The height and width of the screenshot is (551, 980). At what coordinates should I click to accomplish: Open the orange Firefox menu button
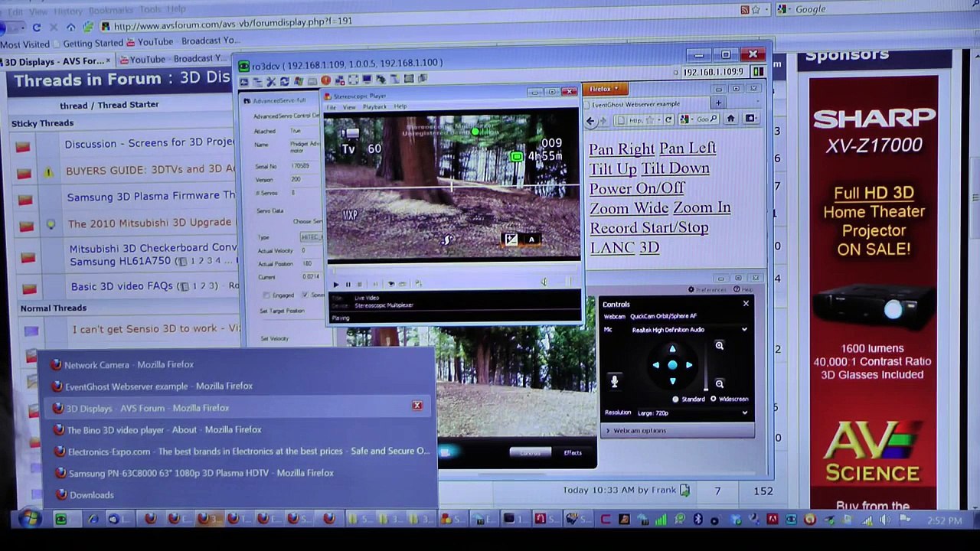tap(607, 89)
